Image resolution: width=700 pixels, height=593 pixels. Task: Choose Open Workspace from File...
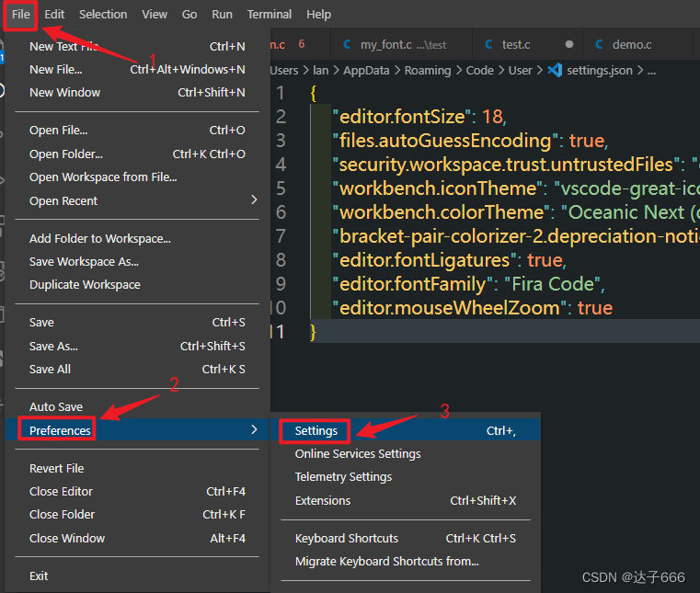(137, 177)
